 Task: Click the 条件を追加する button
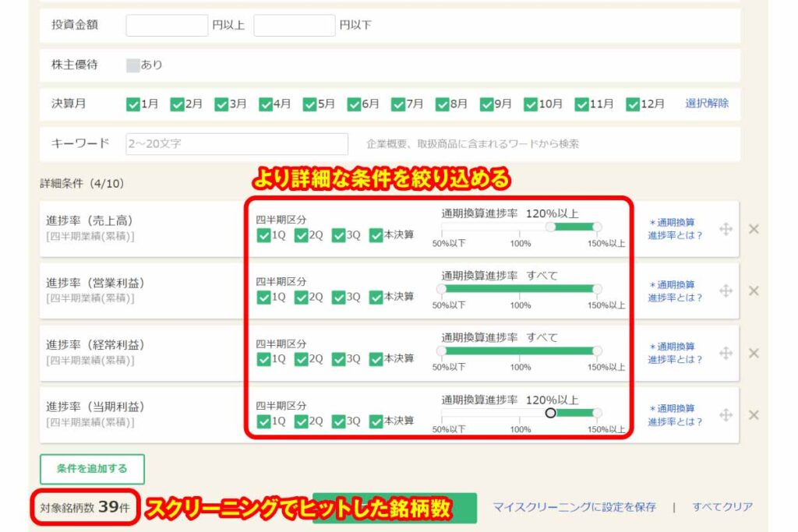coord(92,469)
